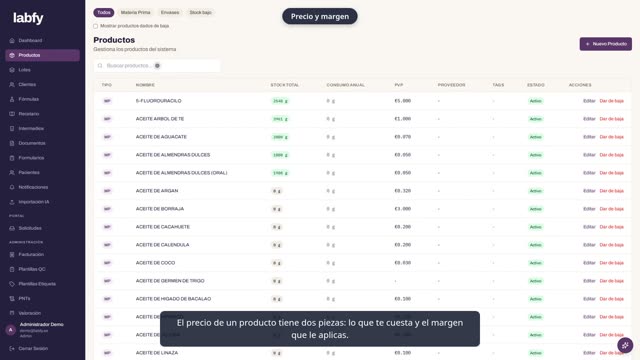Click Cerrar Sesión text

33,349
